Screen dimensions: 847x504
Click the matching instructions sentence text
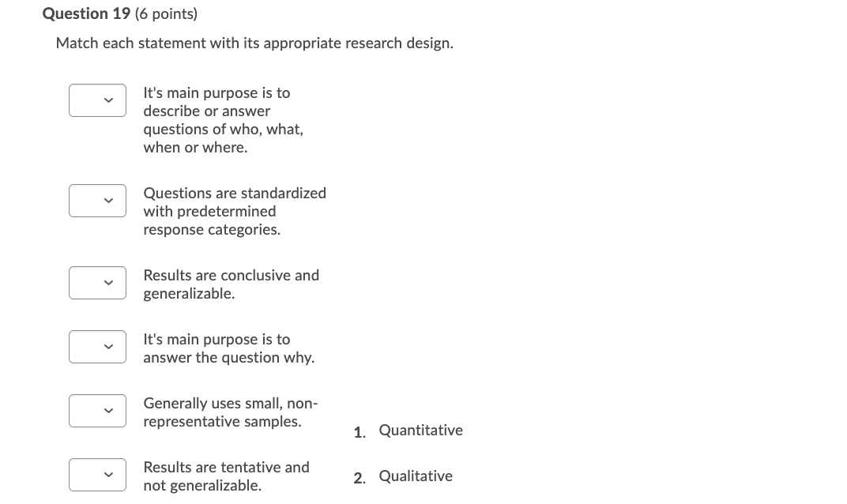pyautogui.click(x=254, y=43)
